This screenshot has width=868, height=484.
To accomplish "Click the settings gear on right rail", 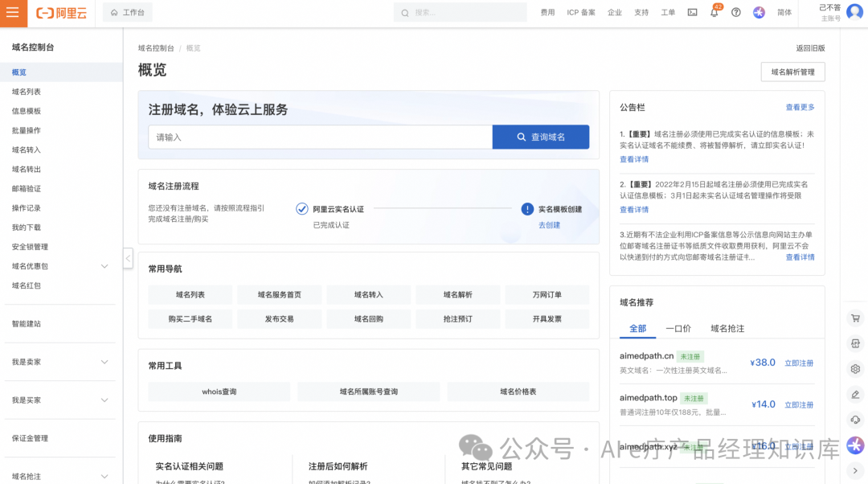I will (855, 369).
